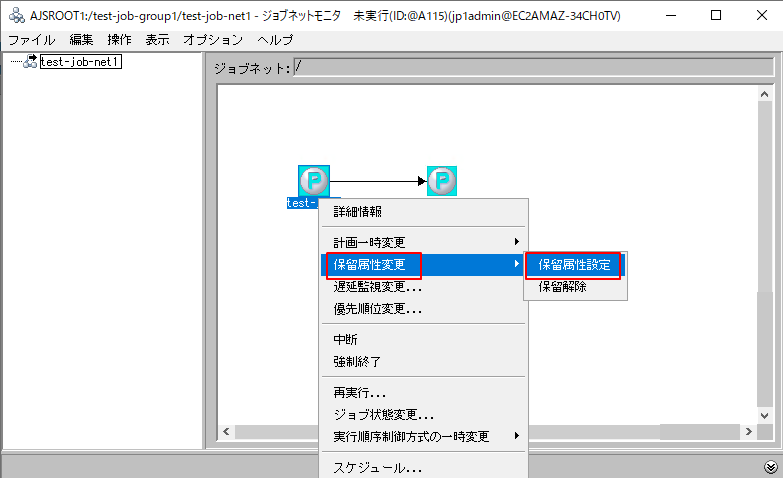
Task: Click the vertical scrollbar down arrow
Action: tap(765, 416)
